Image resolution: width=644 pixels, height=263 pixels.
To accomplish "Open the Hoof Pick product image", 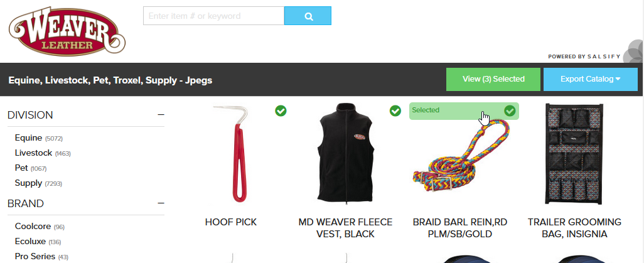I will (x=230, y=154).
